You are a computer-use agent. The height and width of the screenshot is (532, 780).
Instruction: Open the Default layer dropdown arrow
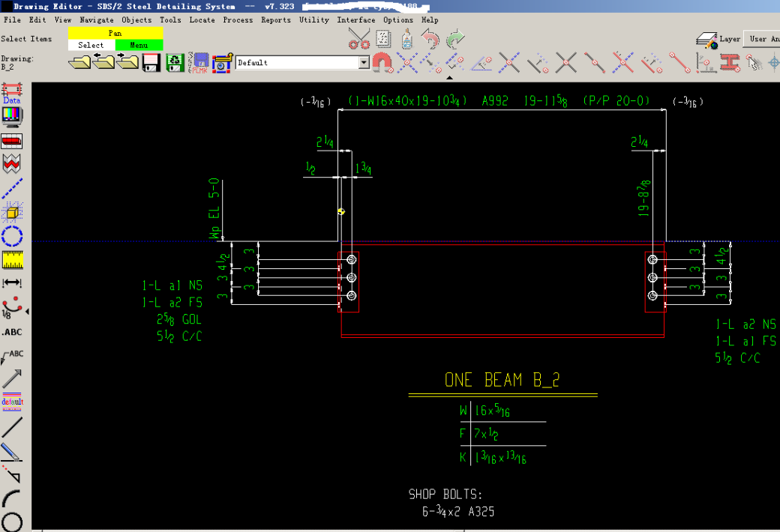click(x=364, y=63)
